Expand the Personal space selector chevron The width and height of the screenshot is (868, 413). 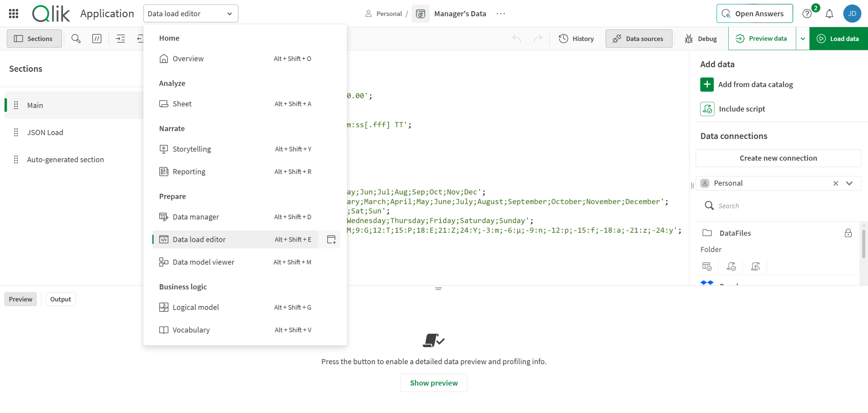tap(849, 183)
